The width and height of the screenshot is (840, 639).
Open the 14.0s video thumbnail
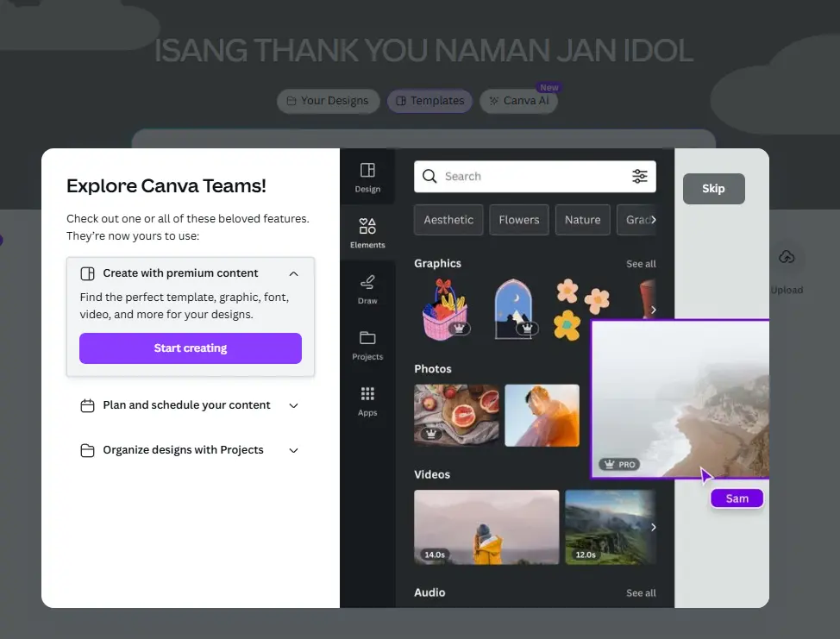(486, 527)
